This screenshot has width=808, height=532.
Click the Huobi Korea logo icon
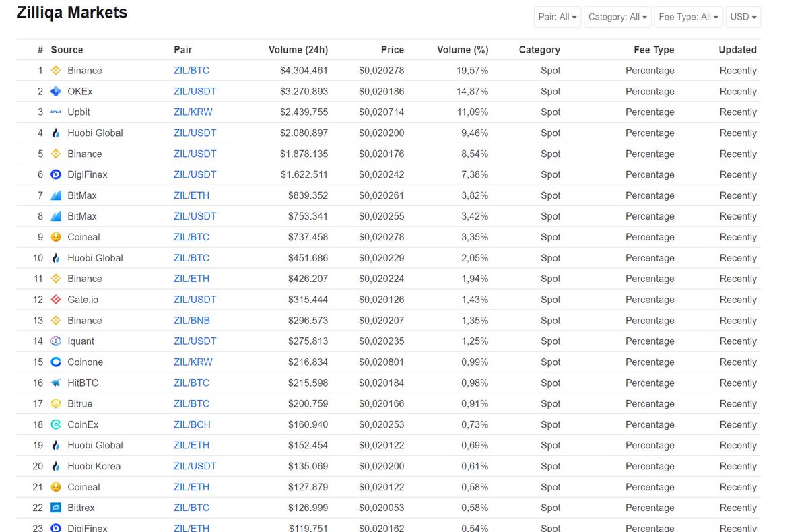pos(56,467)
